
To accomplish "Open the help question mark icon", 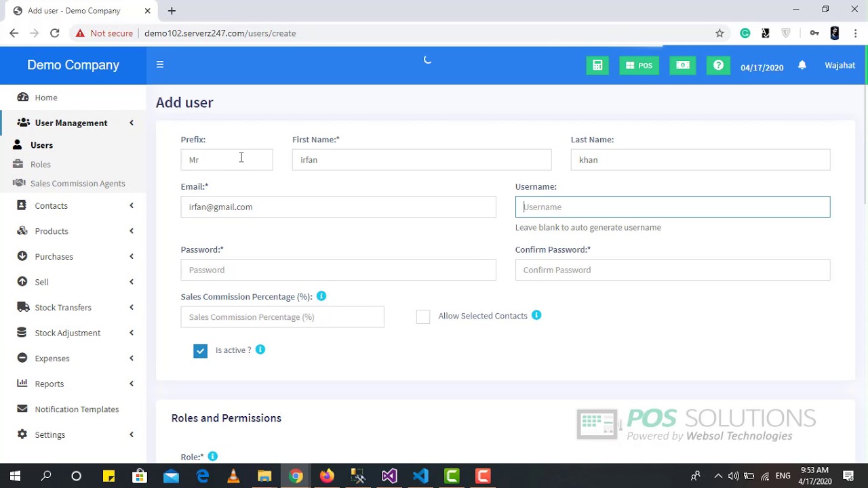I will 718,65.
